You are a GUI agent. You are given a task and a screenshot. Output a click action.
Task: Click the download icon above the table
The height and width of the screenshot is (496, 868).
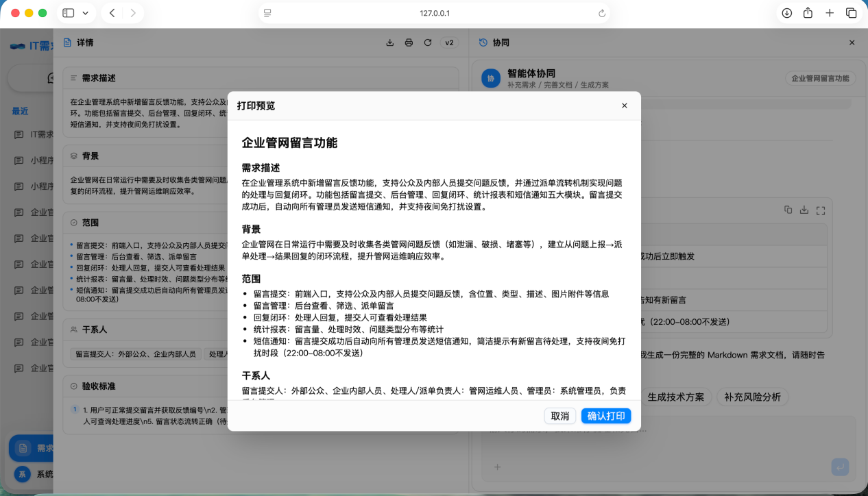tap(804, 210)
